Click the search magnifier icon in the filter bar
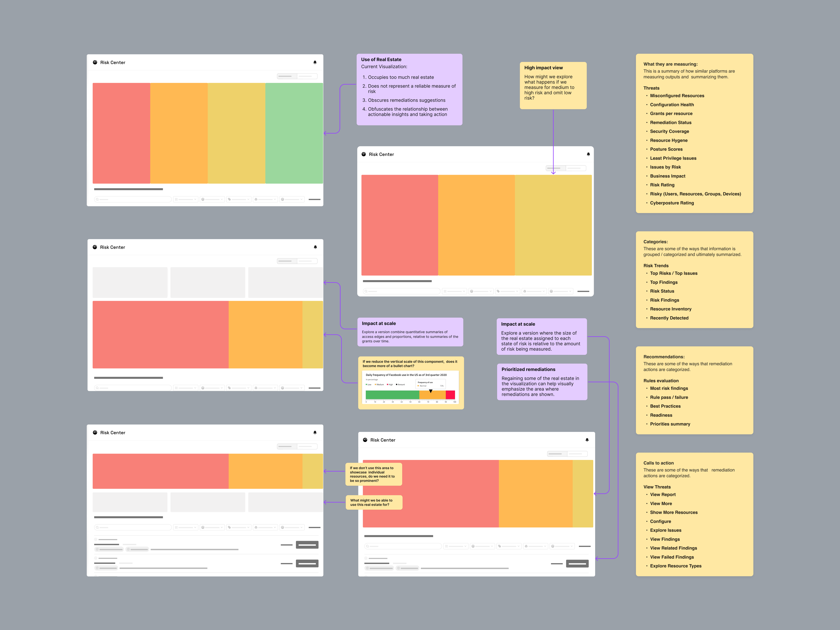 (97, 199)
